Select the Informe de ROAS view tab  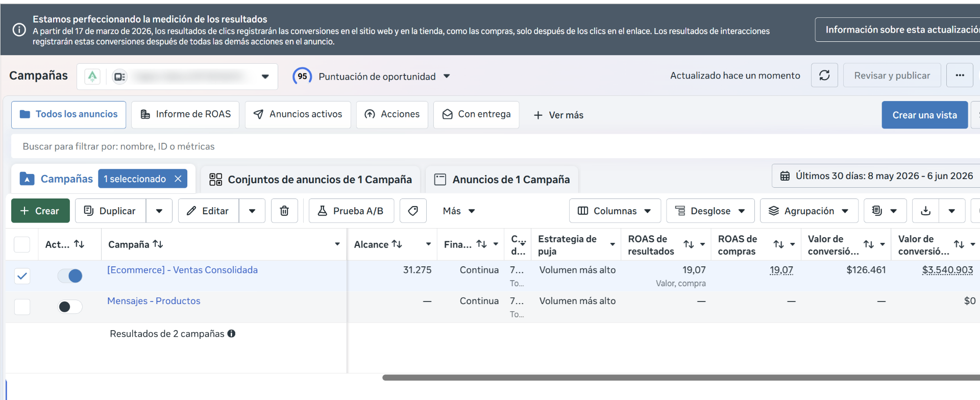pos(185,114)
